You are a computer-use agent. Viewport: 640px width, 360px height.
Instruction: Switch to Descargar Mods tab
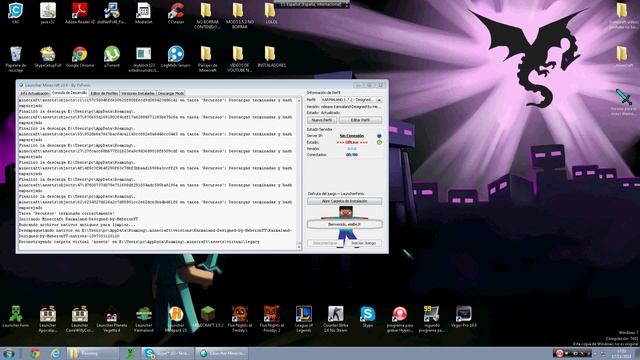coord(171,93)
